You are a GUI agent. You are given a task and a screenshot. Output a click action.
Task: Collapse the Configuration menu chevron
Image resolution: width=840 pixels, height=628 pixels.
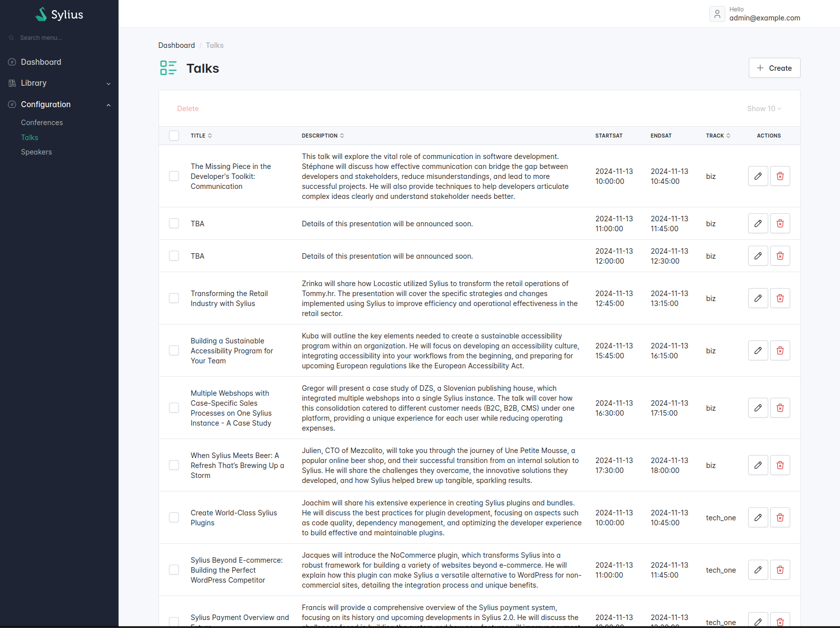(109, 105)
